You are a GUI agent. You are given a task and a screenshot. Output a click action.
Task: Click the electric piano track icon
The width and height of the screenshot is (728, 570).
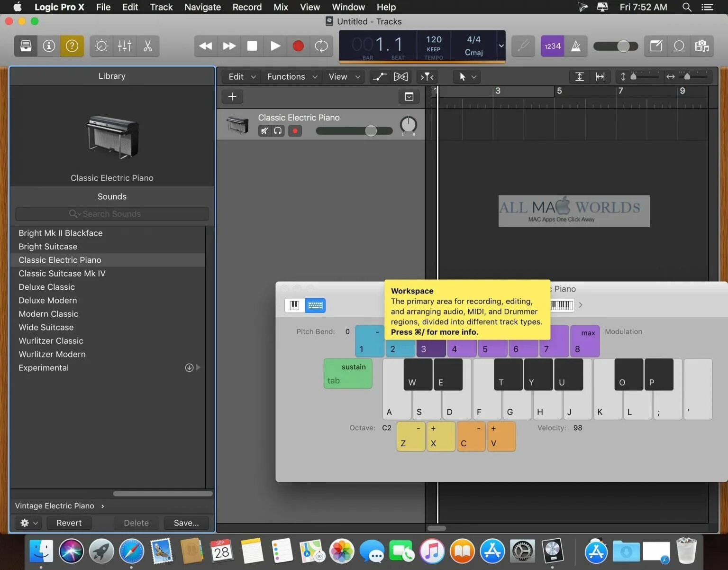(237, 125)
